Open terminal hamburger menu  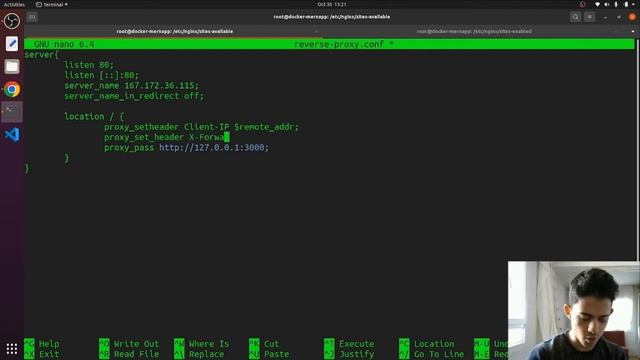coord(589,17)
